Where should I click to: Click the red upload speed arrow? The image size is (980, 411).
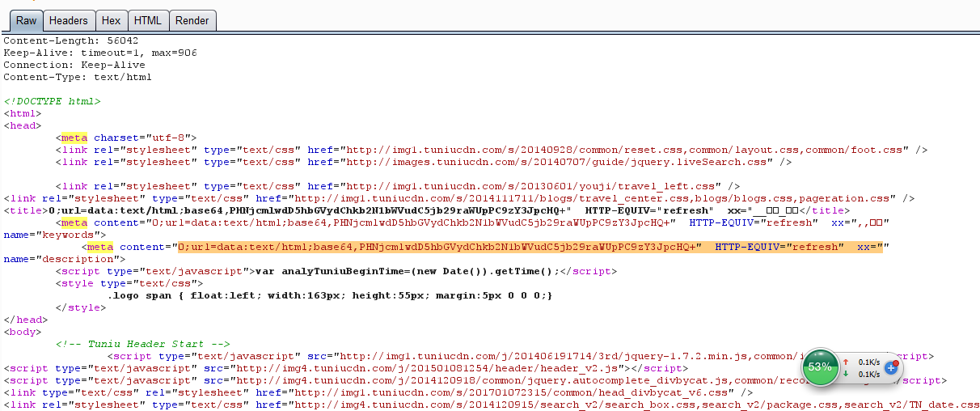846,362
